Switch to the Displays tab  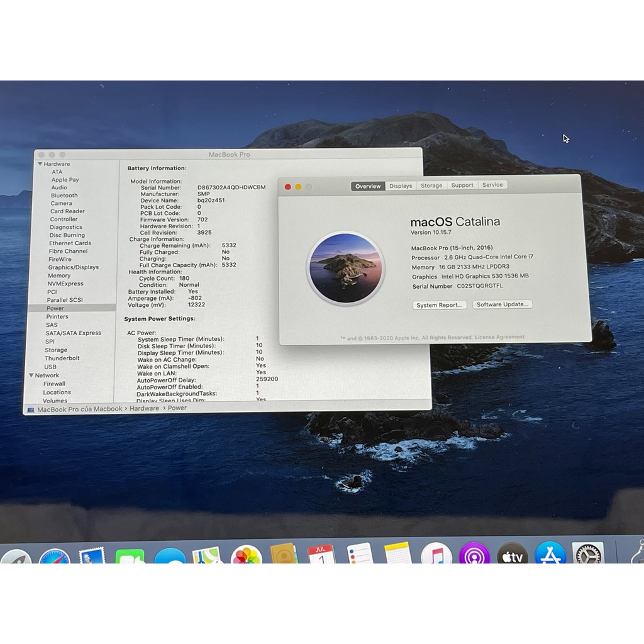click(x=401, y=186)
